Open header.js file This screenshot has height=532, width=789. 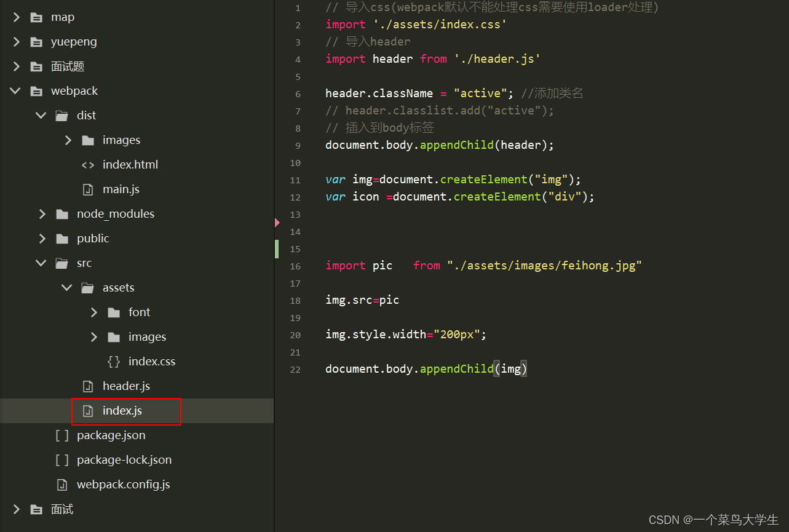[126, 386]
